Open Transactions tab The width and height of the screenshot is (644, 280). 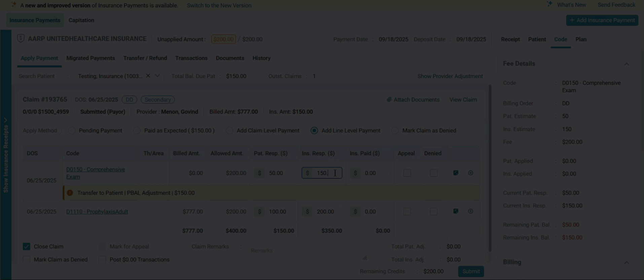coord(191,58)
